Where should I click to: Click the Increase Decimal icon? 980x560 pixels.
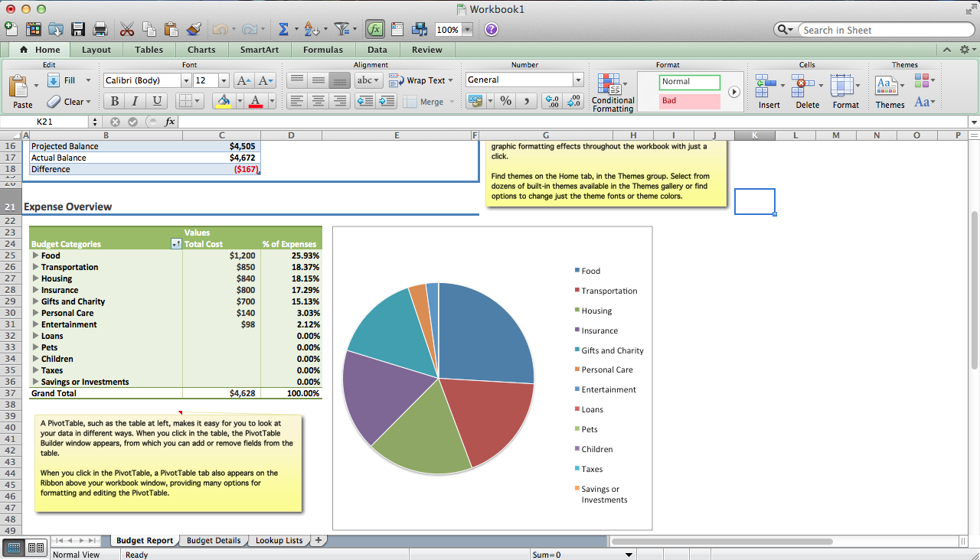(x=551, y=101)
